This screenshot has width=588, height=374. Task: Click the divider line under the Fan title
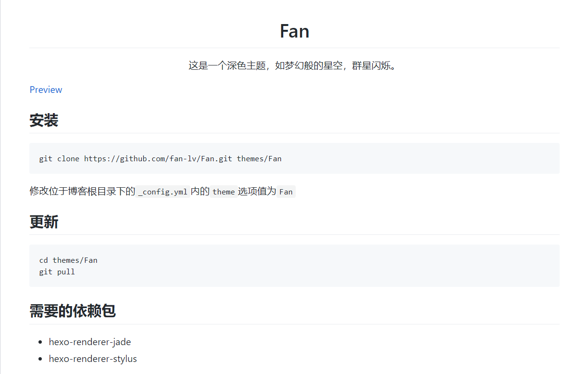pyautogui.click(x=294, y=47)
